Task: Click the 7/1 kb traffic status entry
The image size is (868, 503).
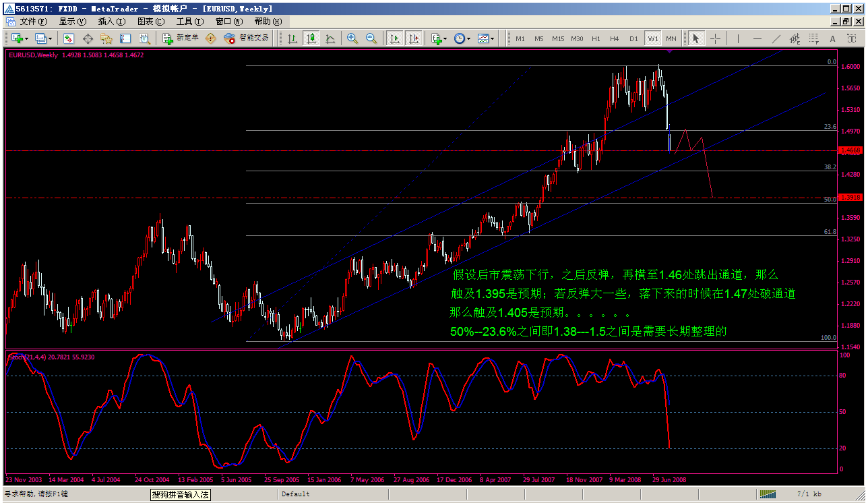Action: [809, 494]
